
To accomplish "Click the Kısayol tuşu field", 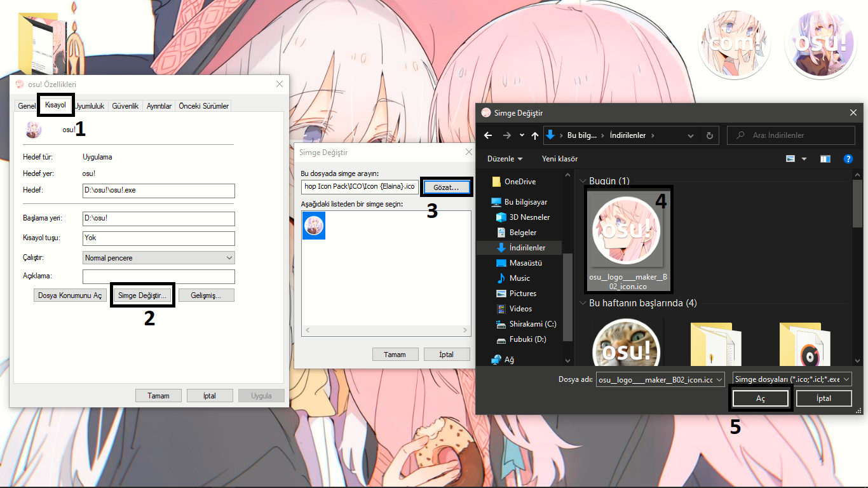I will point(159,238).
